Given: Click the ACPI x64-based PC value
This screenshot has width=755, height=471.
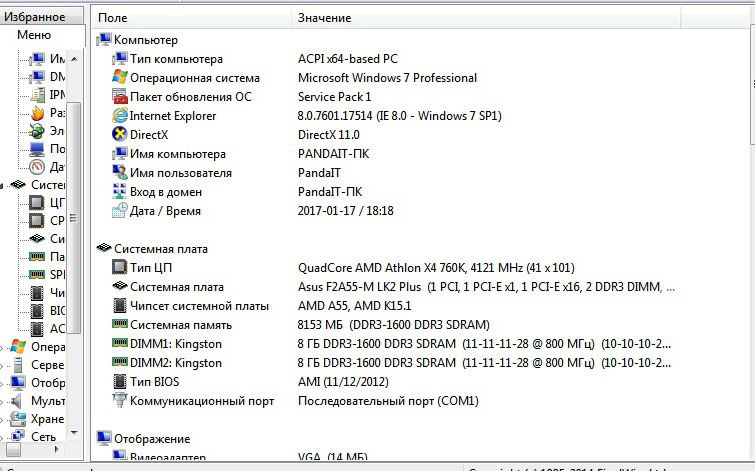Looking at the screenshot, I should 348,59.
